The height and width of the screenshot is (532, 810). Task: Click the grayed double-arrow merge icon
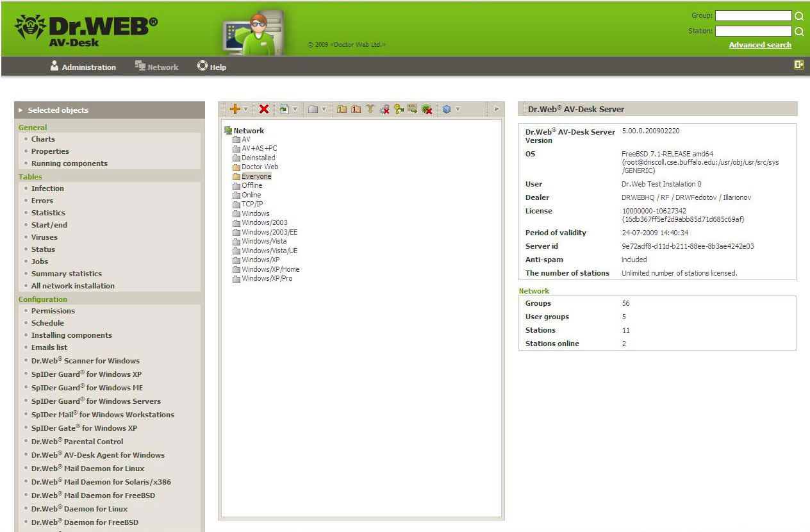[370, 109]
